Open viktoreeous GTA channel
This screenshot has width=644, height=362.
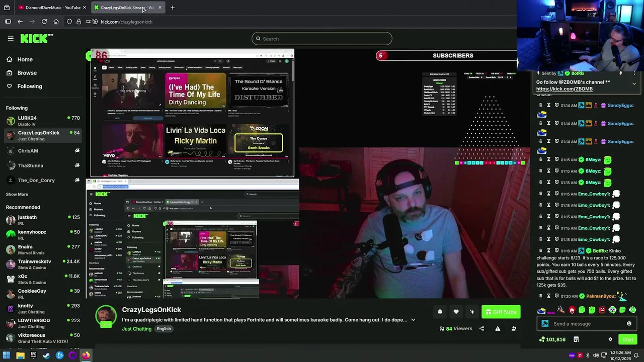pyautogui.click(x=43, y=338)
